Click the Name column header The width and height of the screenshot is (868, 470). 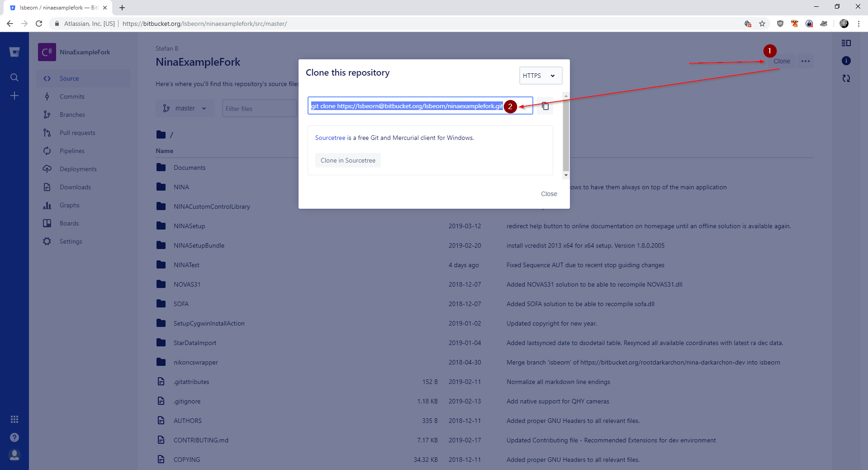click(x=165, y=151)
